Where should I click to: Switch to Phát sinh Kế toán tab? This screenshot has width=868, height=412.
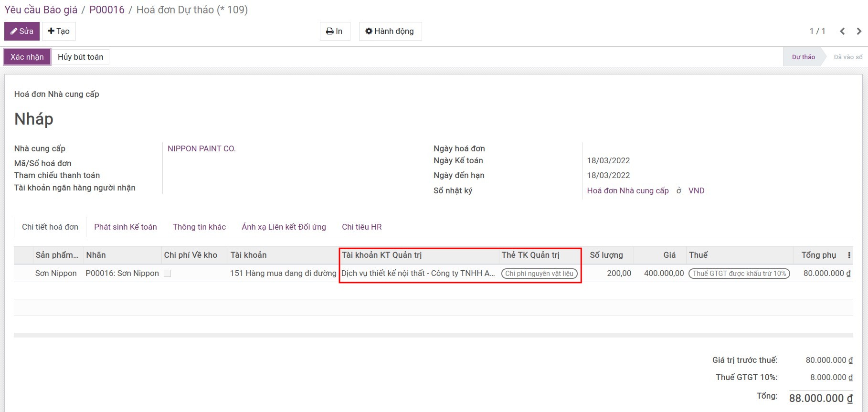click(x=126, y=227)
